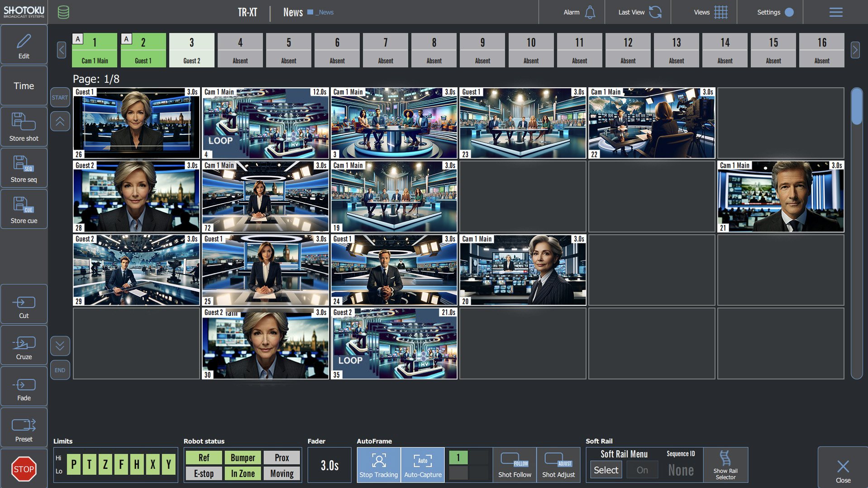
Task: Click the green database icon
Action: [x=63, y=12]
